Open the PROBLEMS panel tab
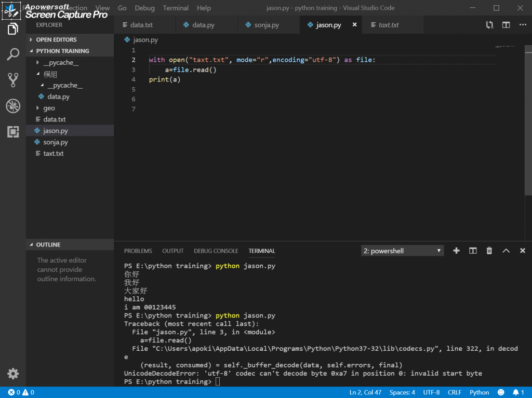Viewport: 532px width, 398px height. click(x=138, y=251)
